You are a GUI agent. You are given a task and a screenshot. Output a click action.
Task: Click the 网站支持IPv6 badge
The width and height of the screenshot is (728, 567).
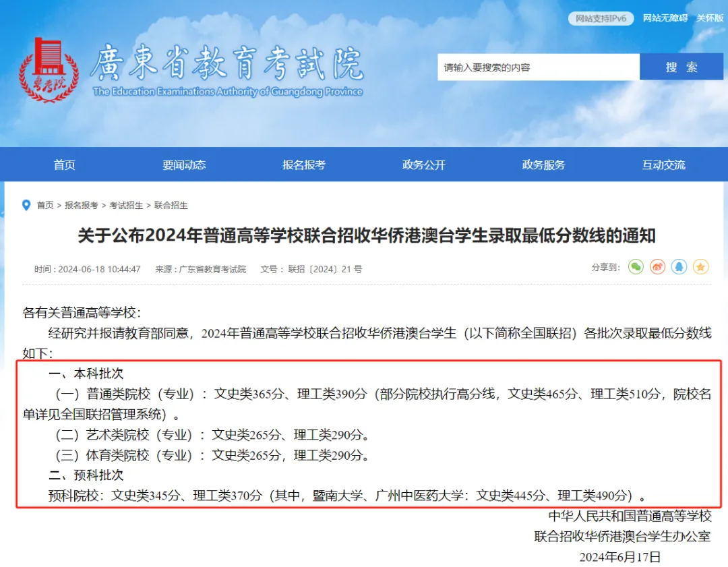coord(601,18)
